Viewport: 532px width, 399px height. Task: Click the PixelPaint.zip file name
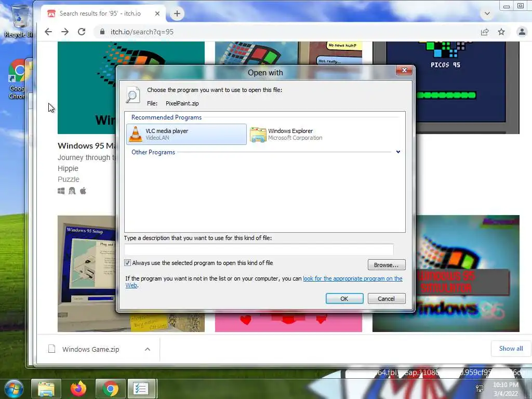coord(182,103)
